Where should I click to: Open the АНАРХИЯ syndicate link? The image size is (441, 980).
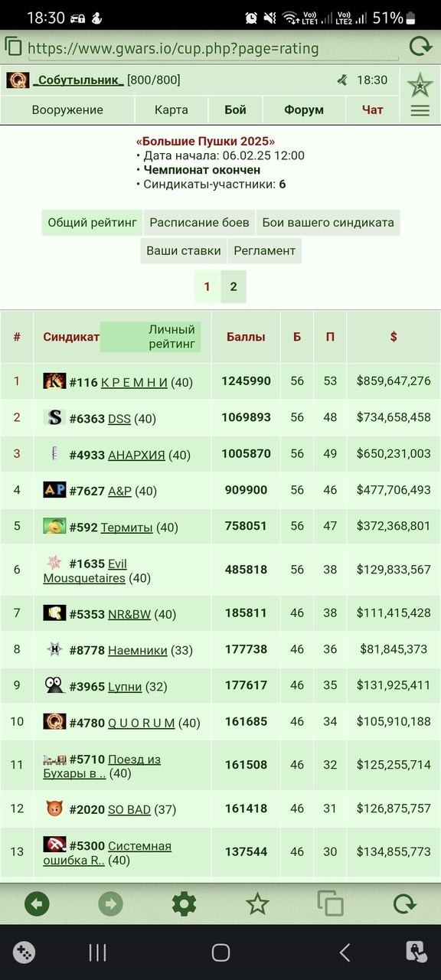click(x=136, y=455)
